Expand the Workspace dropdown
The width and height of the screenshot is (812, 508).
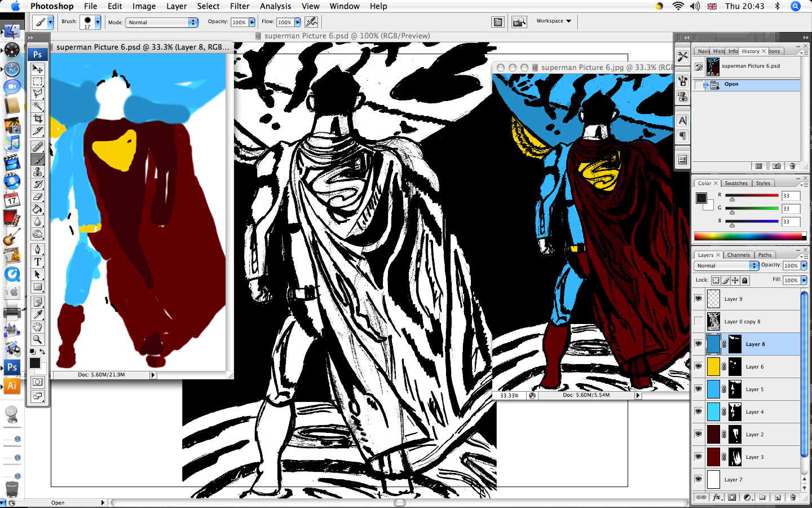[554, 21]
